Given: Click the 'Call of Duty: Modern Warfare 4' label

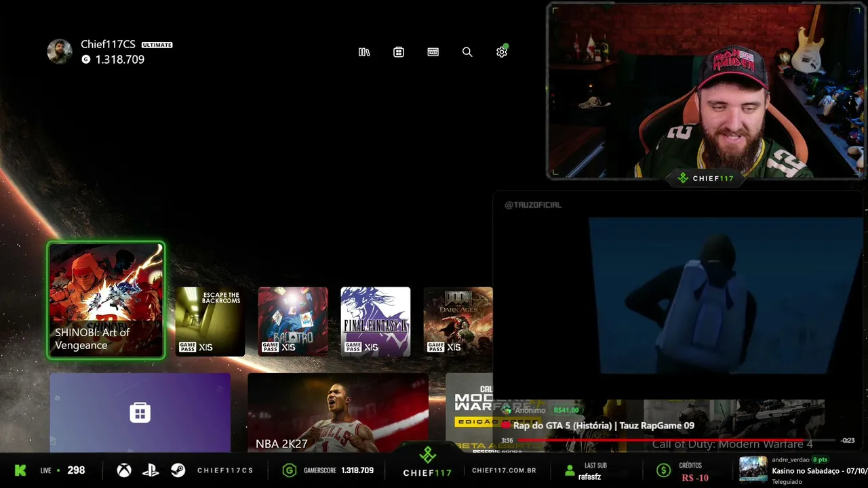Looking at the screenshot, I should 732,445.
